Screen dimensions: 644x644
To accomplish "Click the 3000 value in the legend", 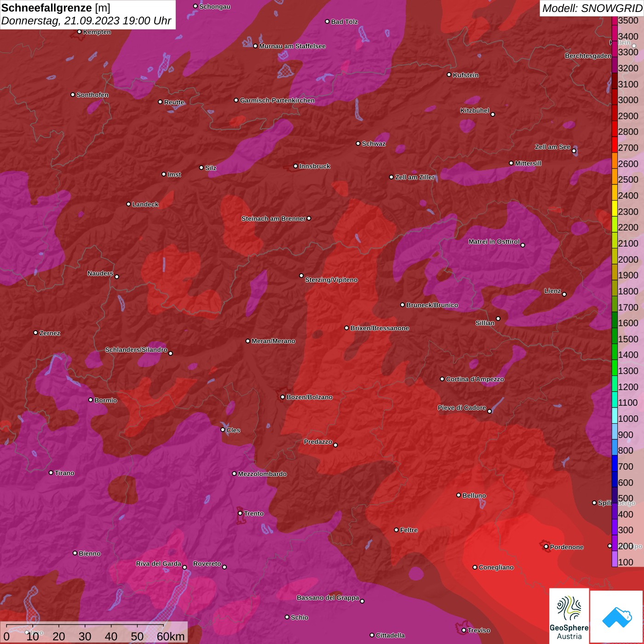I will [628, 100].
